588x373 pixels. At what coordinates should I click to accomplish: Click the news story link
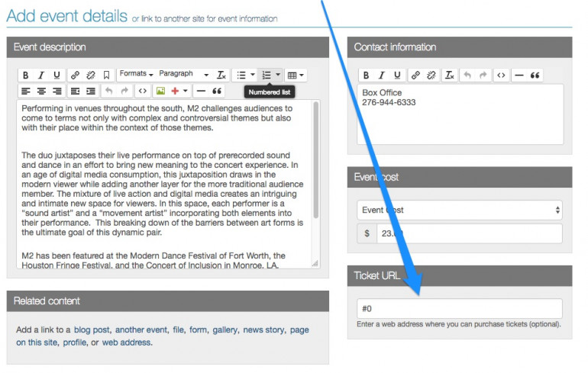[x=263, y=330]
